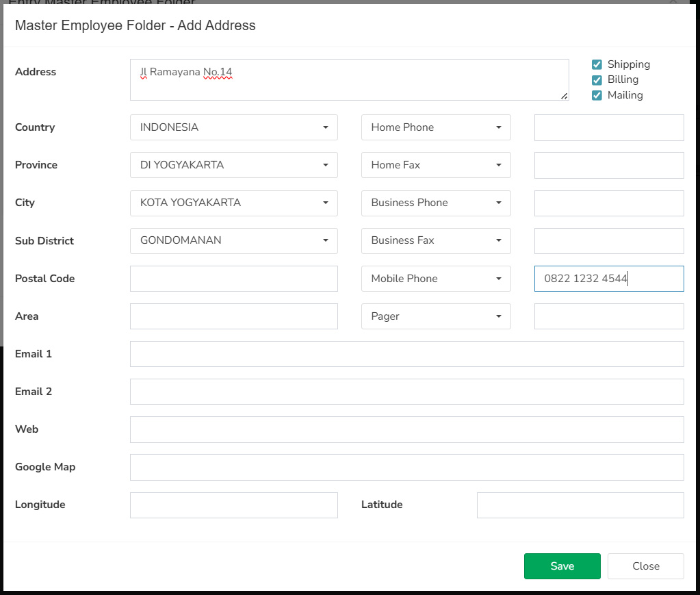Screen dimensions: 700x595
Task: Click the Mobile Phone number field with 0822 1232 4544
Action: 609,279
